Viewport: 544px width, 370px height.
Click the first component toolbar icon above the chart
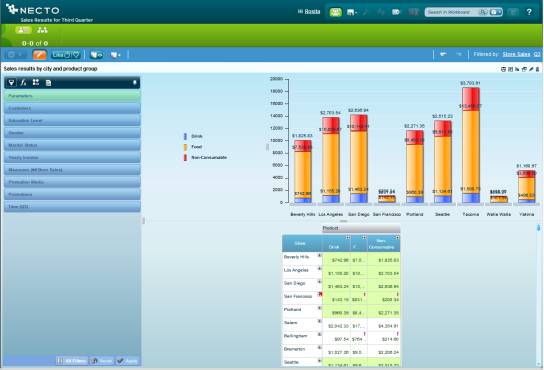(503, 69)
